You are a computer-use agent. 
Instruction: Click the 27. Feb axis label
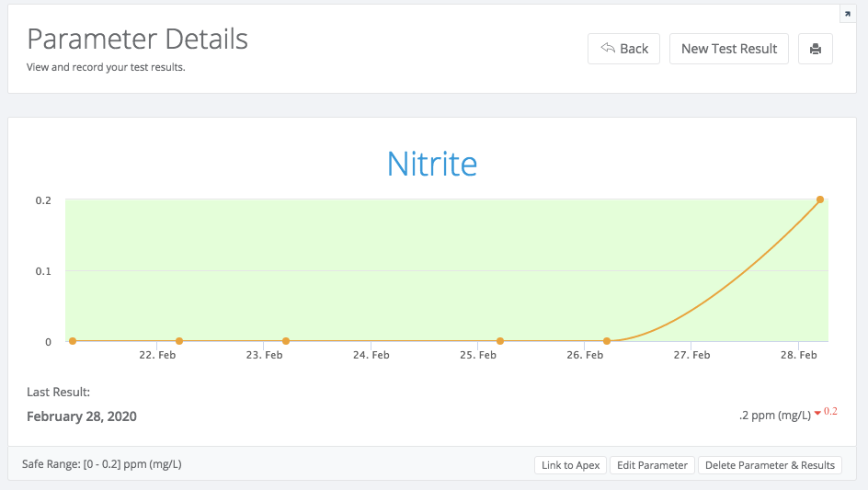(691, 355)
